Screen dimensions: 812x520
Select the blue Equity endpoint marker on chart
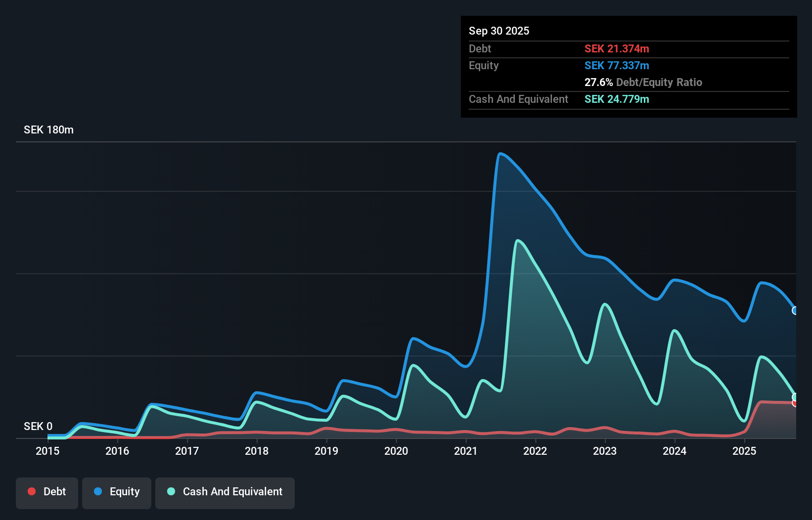pos(795,311)
